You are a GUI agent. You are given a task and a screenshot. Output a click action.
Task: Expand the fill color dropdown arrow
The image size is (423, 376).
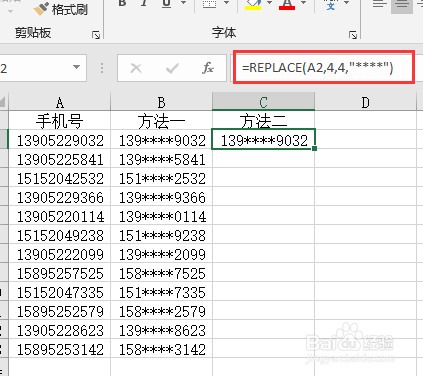269,3
